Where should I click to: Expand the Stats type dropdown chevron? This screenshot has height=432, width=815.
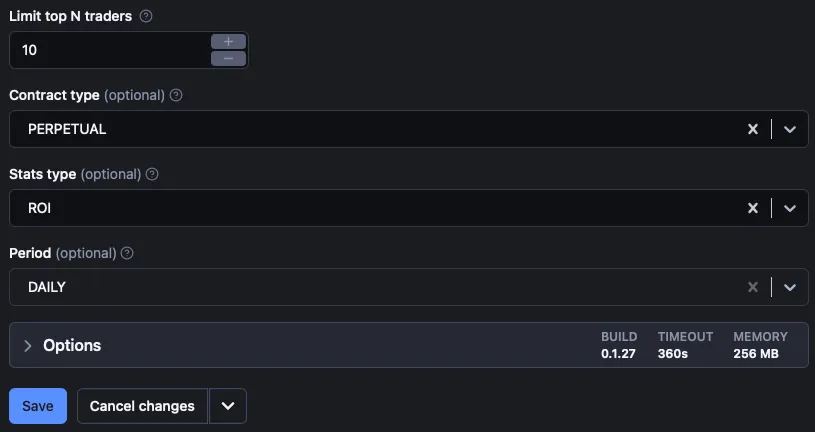click(790, 208)
